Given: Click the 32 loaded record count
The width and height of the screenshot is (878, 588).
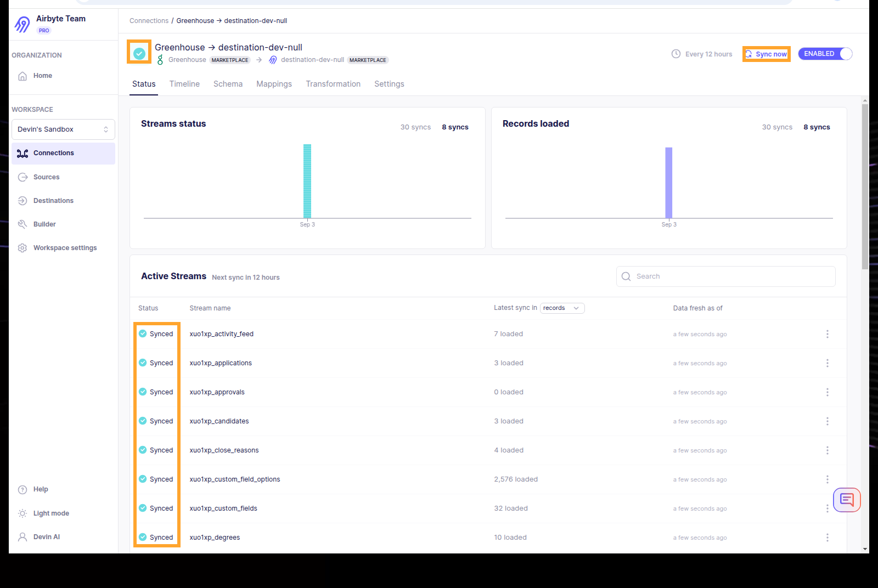Looking at the screenshot, I should [x=511, y=508].
